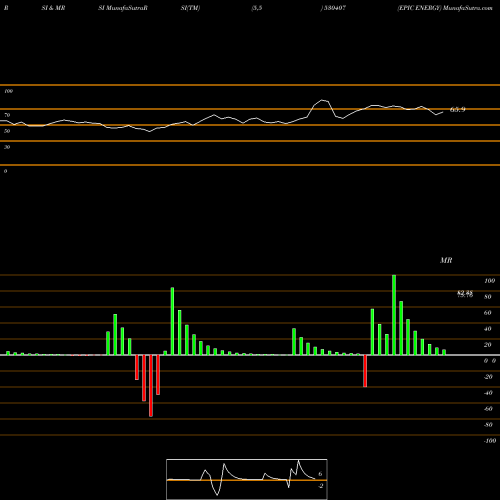This screenshot has height=500, width=500.
Task: Click the MR axis label -20
Action: pyautogui.click(x=488, y=377)
